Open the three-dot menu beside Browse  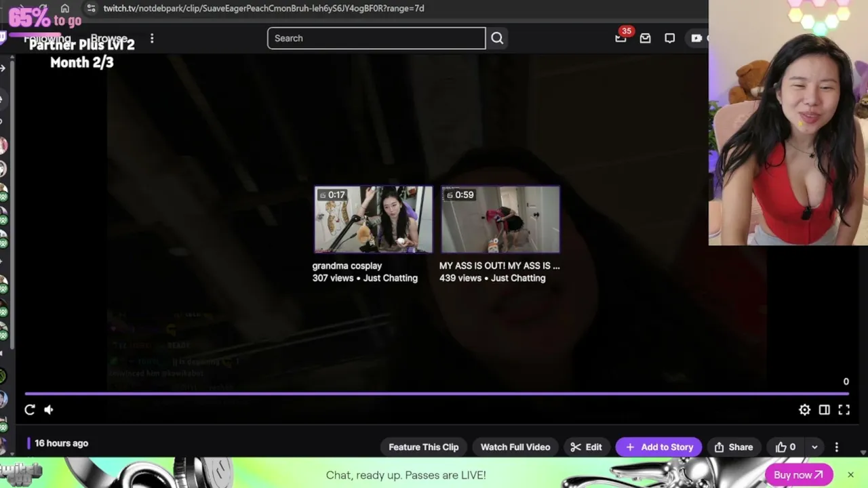152,39
